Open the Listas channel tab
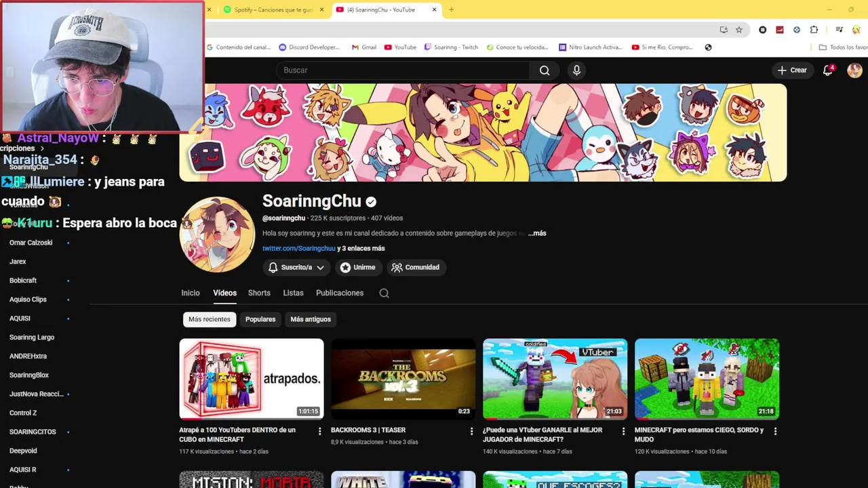Image resolution: width=868 pixels, height=488 pixels. click(x=293, y=293)
